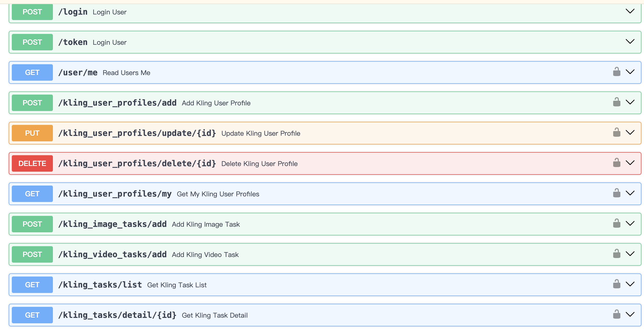
Task: Open the /kling_tasks/list path
Action: [x=100, y=285]
